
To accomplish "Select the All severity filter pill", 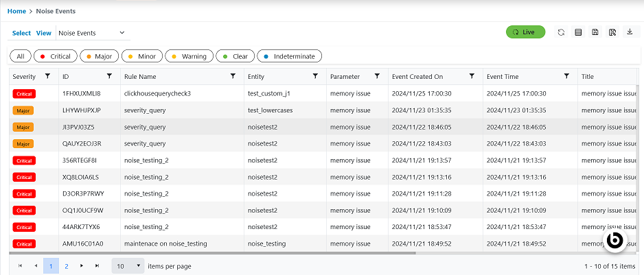I will (21, 56).
